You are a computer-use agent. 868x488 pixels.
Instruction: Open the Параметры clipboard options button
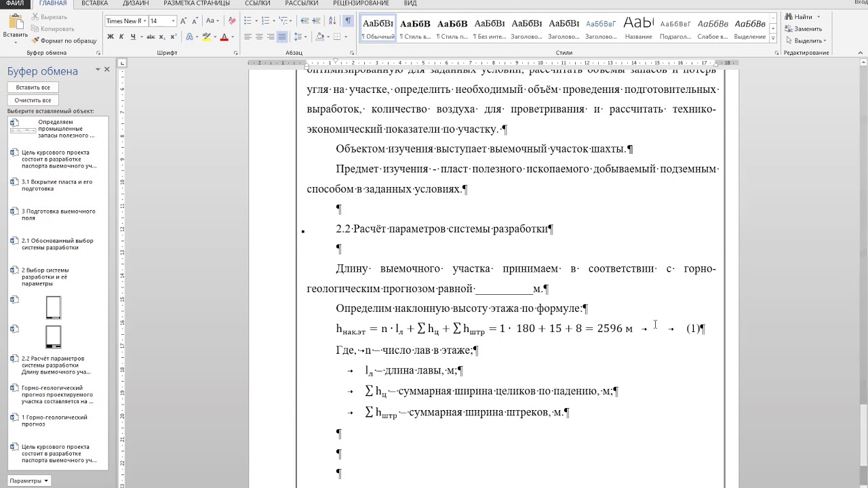pos(29,481)
